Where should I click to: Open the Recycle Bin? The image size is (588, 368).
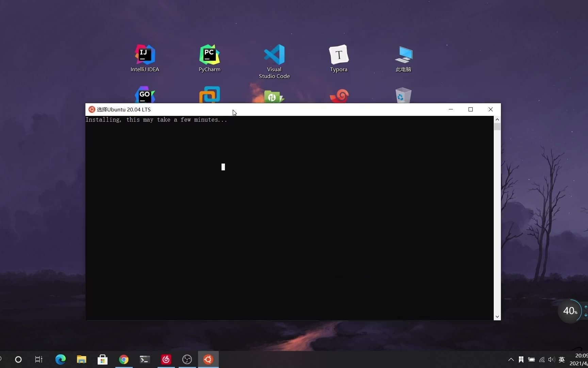coord(403,95)
